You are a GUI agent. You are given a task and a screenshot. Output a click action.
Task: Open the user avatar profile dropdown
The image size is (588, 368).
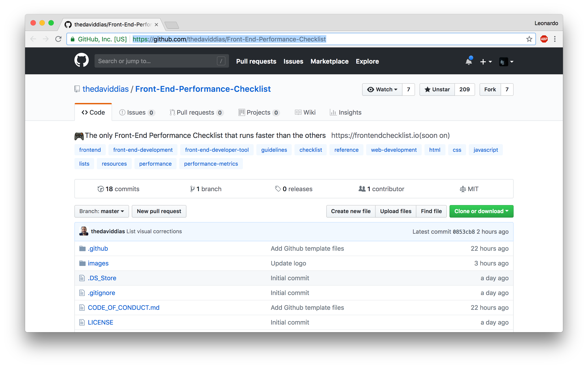[x=506, y=62]
